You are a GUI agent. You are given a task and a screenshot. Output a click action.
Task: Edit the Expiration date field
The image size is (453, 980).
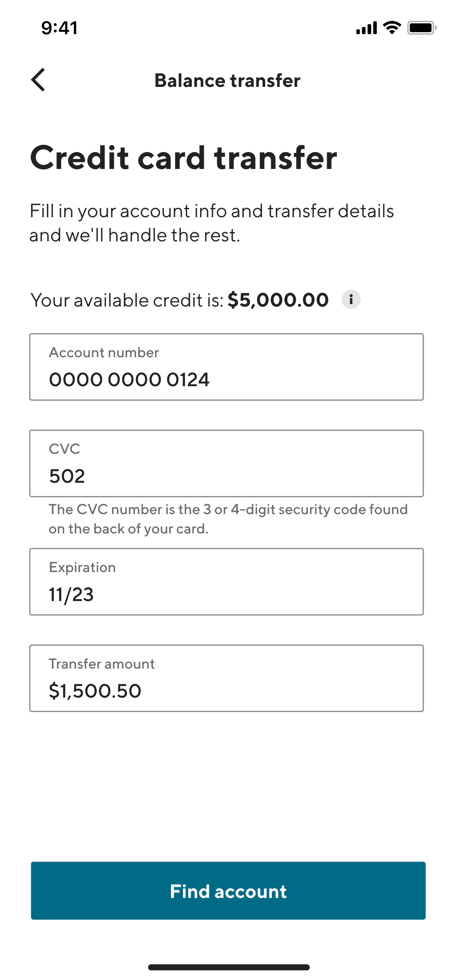coord(226,581)
